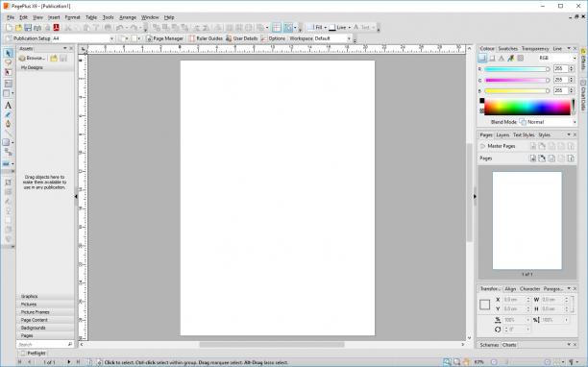Click the Options button
Image resolution: width=588 pixels, height=367 pixels.
(274, 38)
